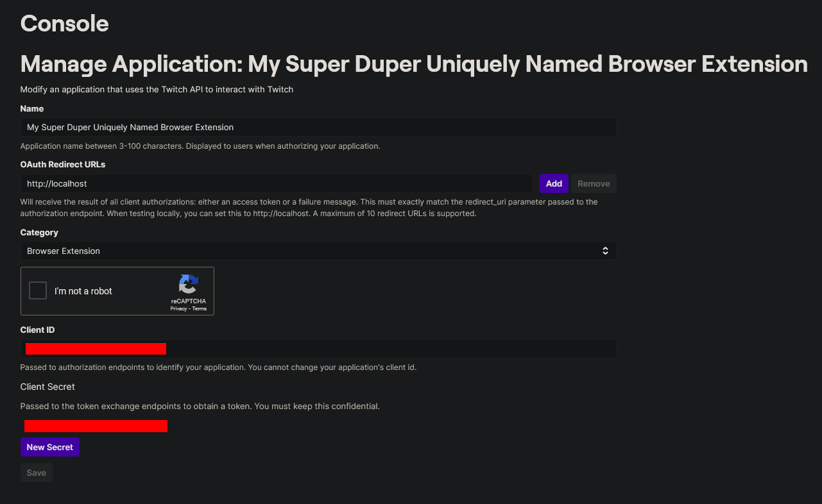Open the Category dropdown showing Browser Extension
This screenshot has height=504, width=822.
click(x=319, y=251)
